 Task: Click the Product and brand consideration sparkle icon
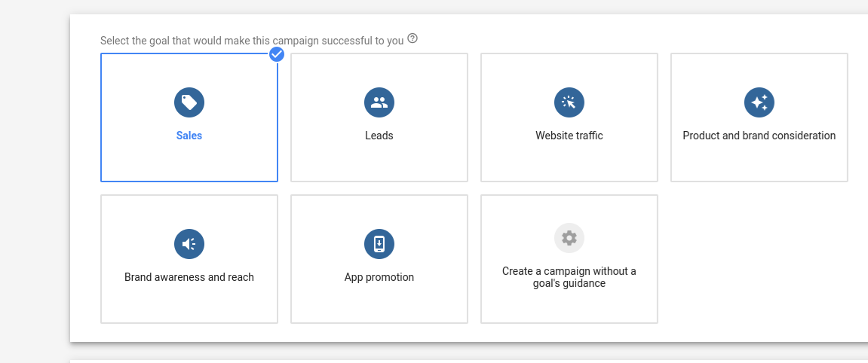[x=759, y=102]
